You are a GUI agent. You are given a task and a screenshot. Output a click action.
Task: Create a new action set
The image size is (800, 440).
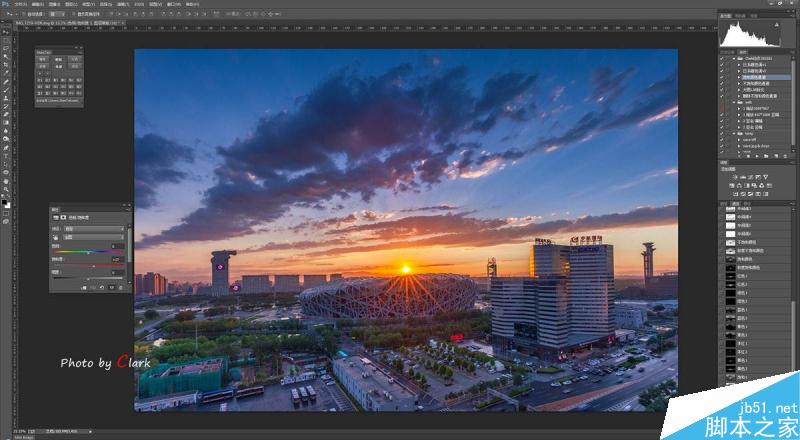click(x=765, y=156)
